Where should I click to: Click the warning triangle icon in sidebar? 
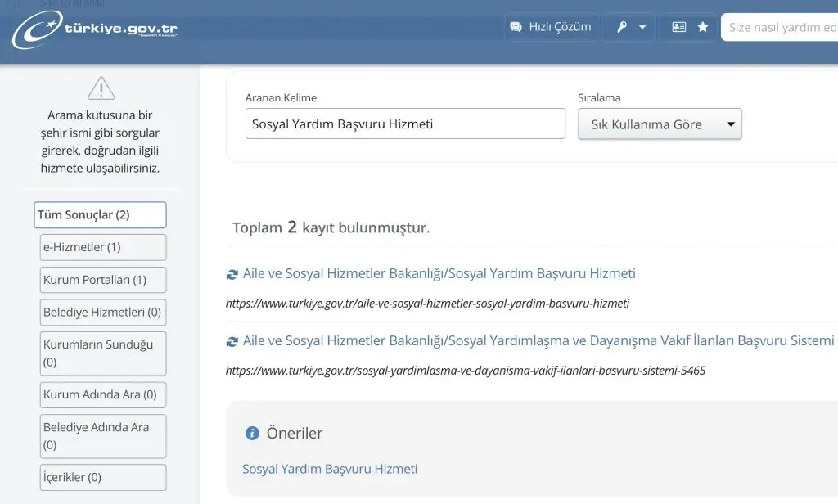[x=101, y=88]
